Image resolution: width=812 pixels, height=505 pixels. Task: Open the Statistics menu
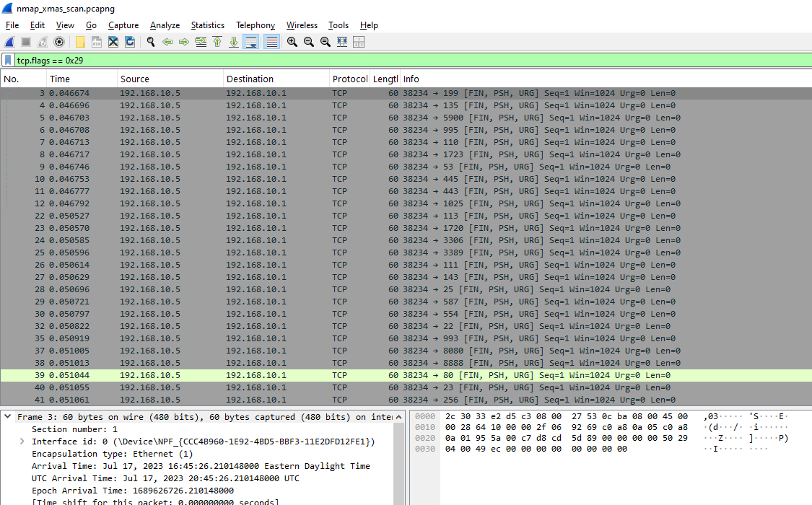(x=207, y=25)
